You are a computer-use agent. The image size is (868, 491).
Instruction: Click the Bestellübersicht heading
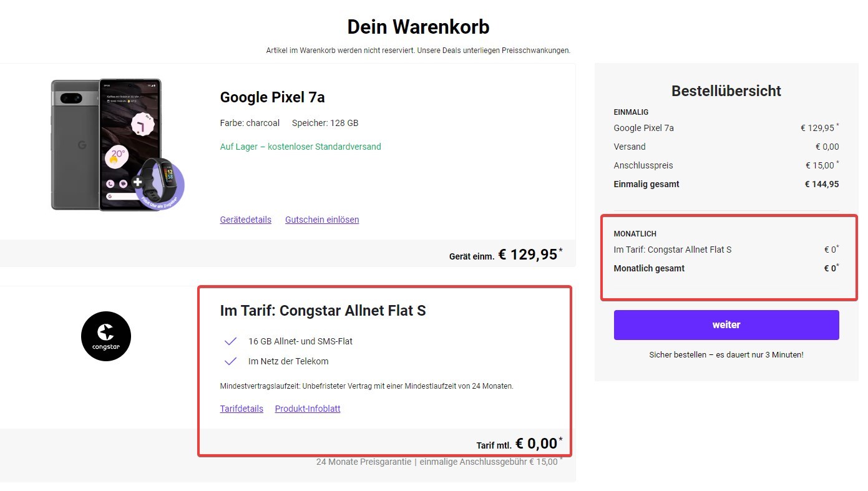click(x=726, y=91)
